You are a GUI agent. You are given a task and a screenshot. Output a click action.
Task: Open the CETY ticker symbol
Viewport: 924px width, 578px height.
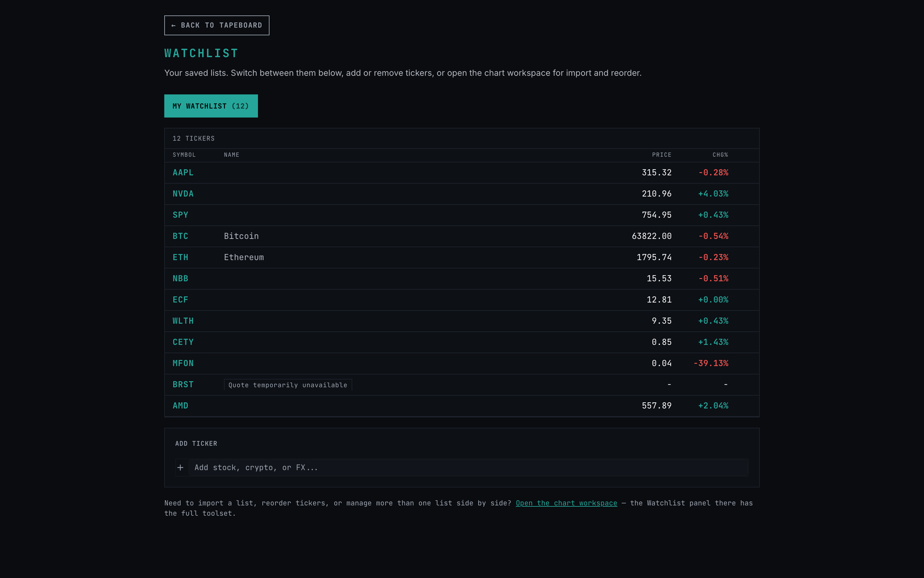tap(183, 342)
